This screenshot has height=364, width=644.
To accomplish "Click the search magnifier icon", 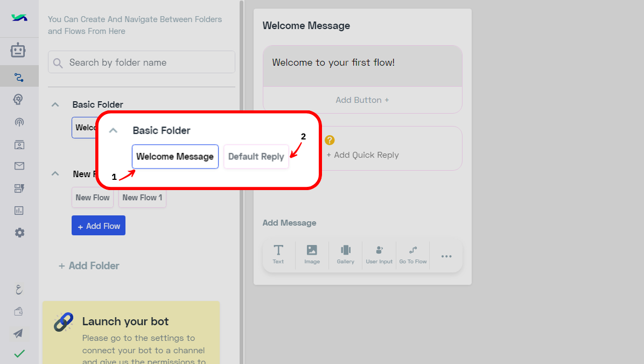I will (58, 63).
